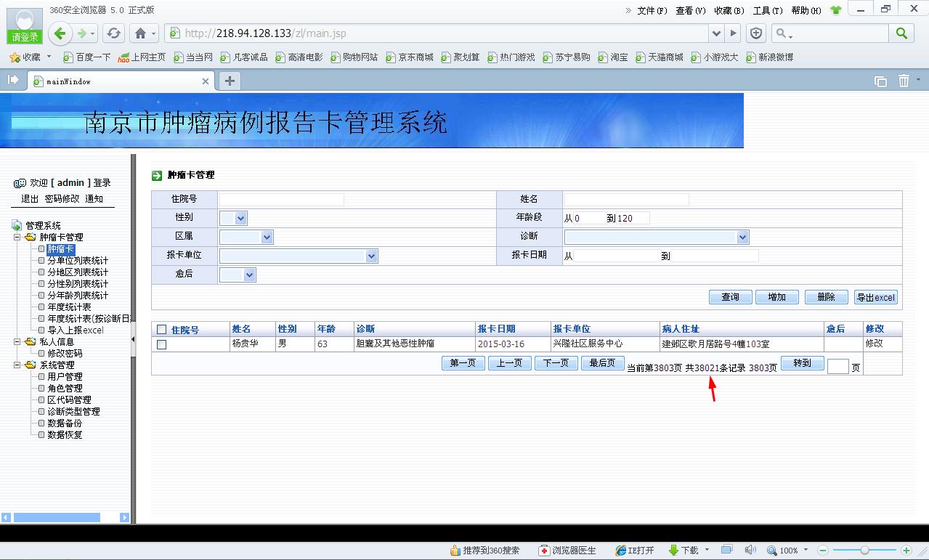Select 分单位列表统计 in the tree
The width and height of the screenshot is (929, 560).
click(x=78, y=260)
